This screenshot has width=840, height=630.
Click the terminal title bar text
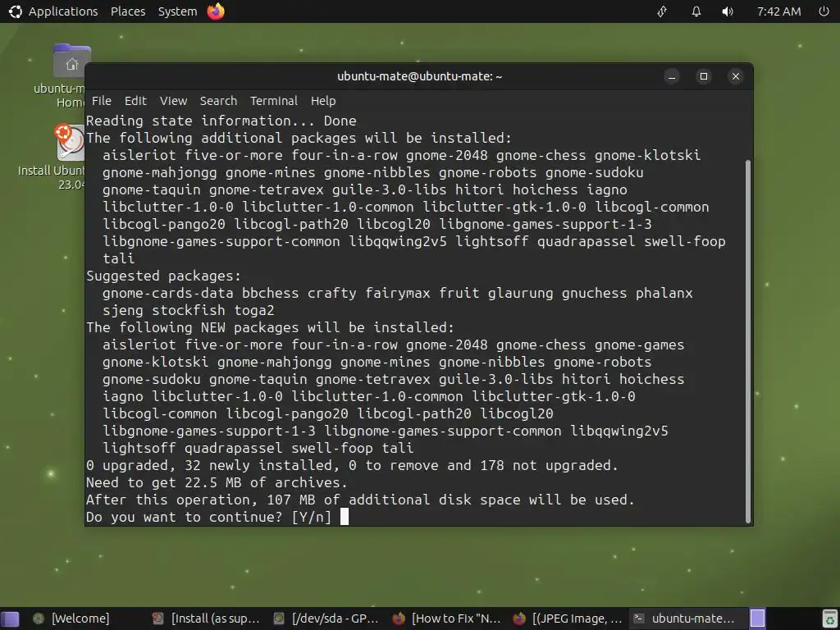point(419,76)
